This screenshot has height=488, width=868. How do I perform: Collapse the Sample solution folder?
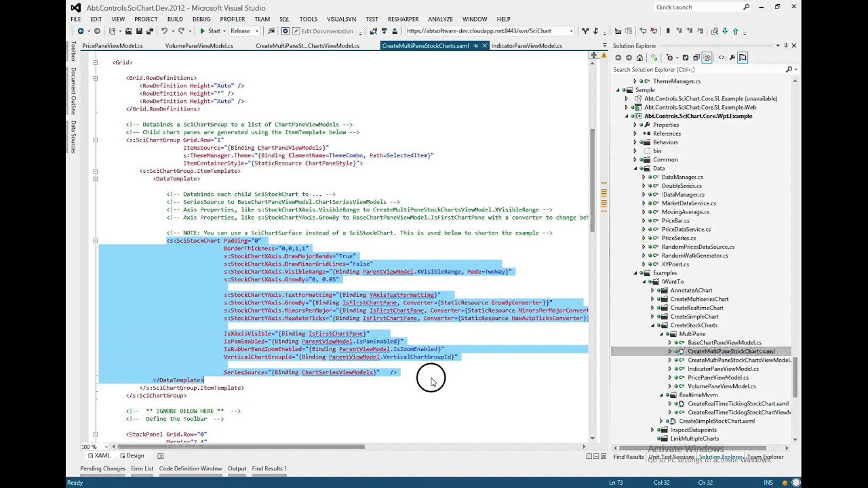click(618, 90)
